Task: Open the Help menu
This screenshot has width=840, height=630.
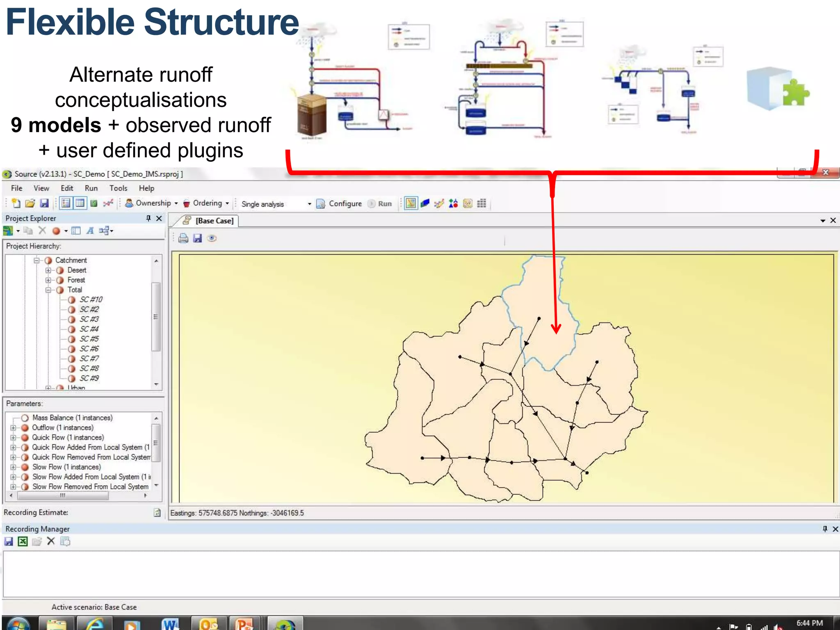Action: (x=146, y=188)
